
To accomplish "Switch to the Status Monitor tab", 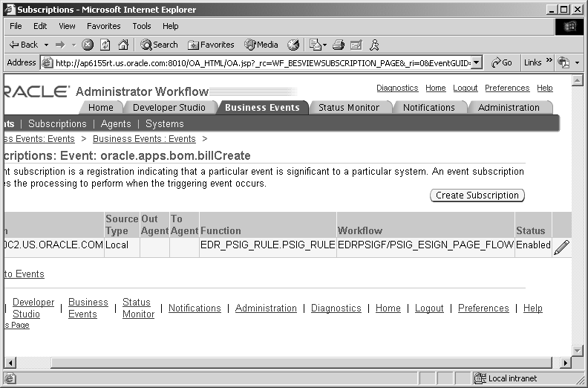I will [x=349, y=108].
